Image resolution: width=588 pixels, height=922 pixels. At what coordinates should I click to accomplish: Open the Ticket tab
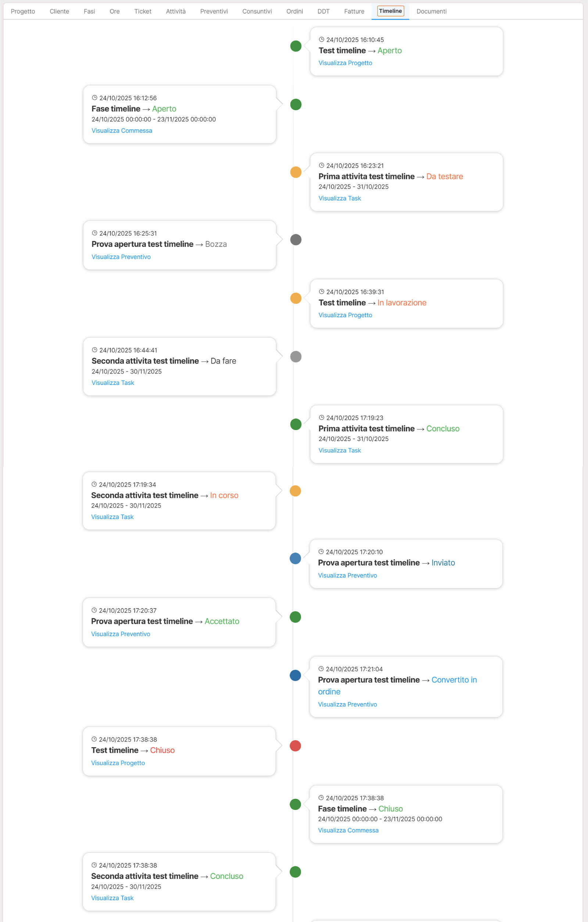(143, 11)
